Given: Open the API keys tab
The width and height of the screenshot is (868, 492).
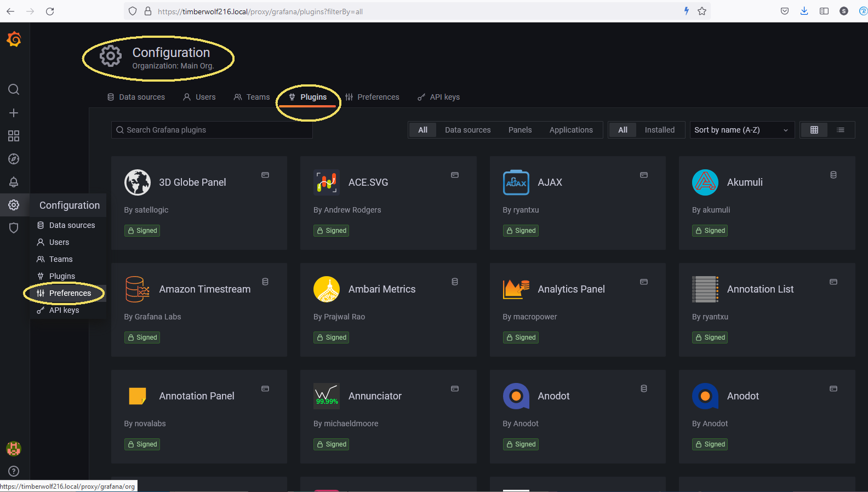Looking at the screenshot, I should (439, 97).
